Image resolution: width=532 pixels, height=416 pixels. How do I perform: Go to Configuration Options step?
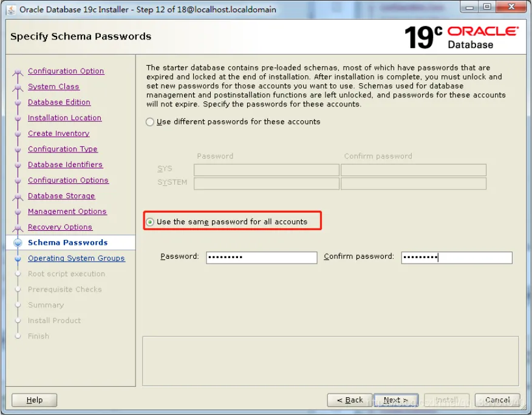pos(68,180)
